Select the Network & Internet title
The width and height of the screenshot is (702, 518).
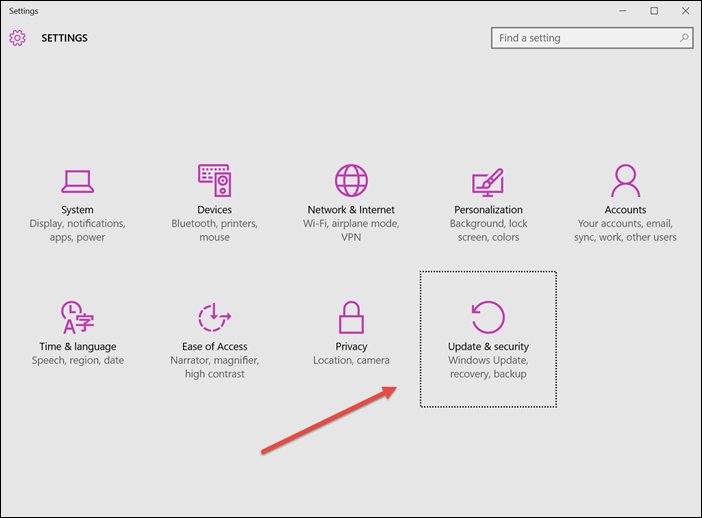pyautogui.click(x=351, y=210)
